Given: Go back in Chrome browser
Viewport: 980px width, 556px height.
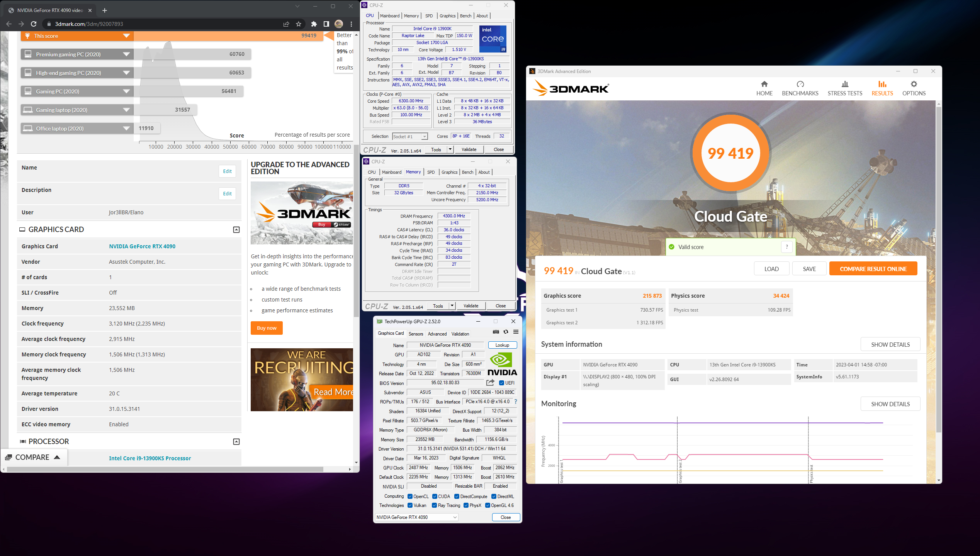Looking at the screenshot, I should tap(8, 24).
